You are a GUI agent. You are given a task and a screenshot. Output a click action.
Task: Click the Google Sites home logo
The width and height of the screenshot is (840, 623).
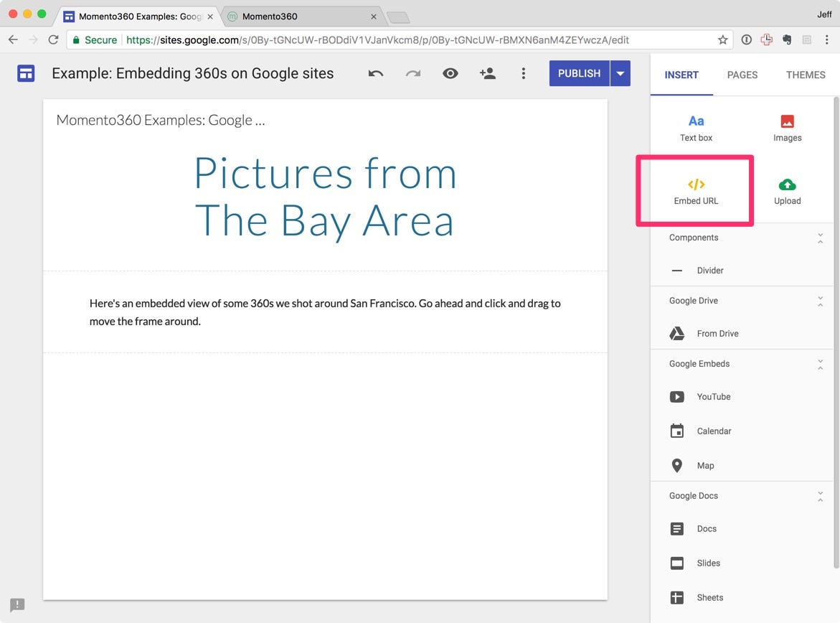(x=26, y=73)
